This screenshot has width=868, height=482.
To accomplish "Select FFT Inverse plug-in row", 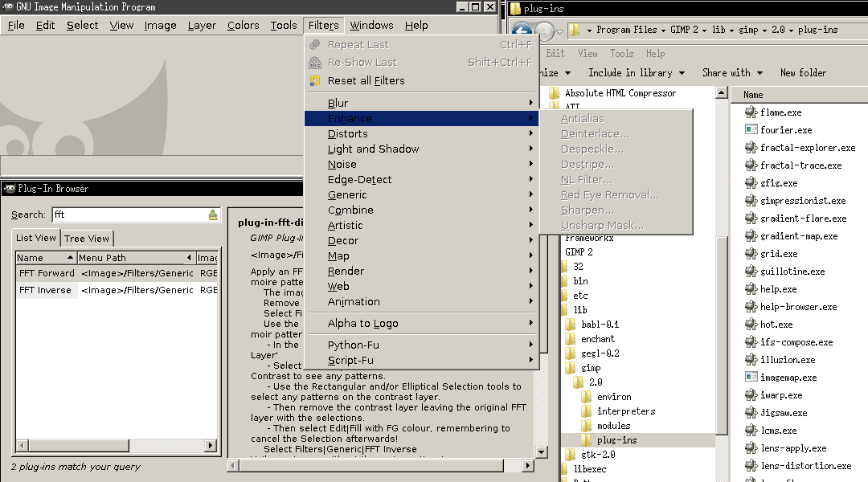I will click(117, 290).
